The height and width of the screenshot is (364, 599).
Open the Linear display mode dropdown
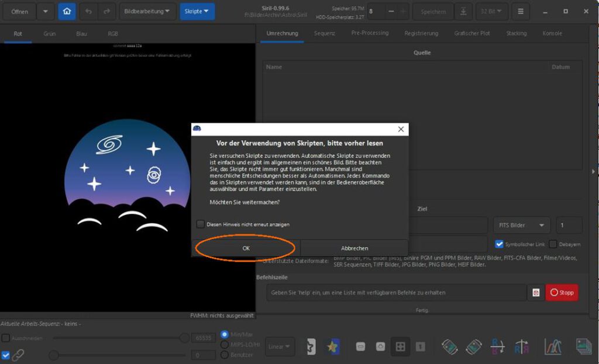click(x=280, y=346)
